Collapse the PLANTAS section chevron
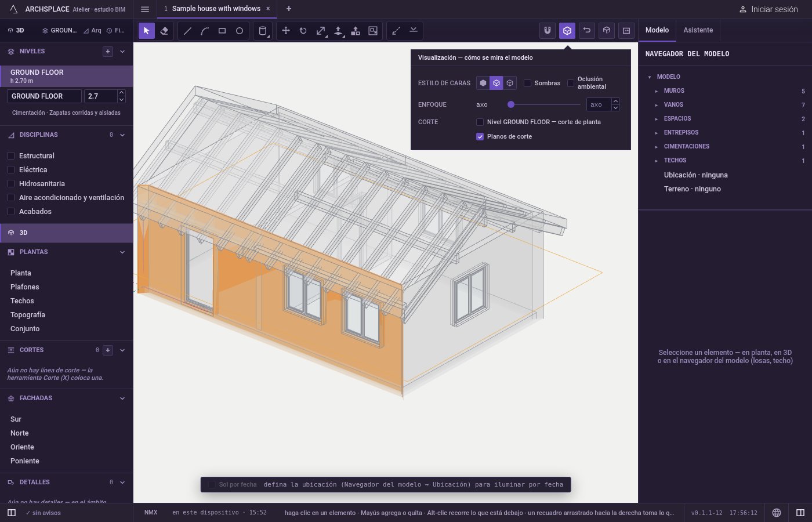812x522 pixels. pos(122,252)
